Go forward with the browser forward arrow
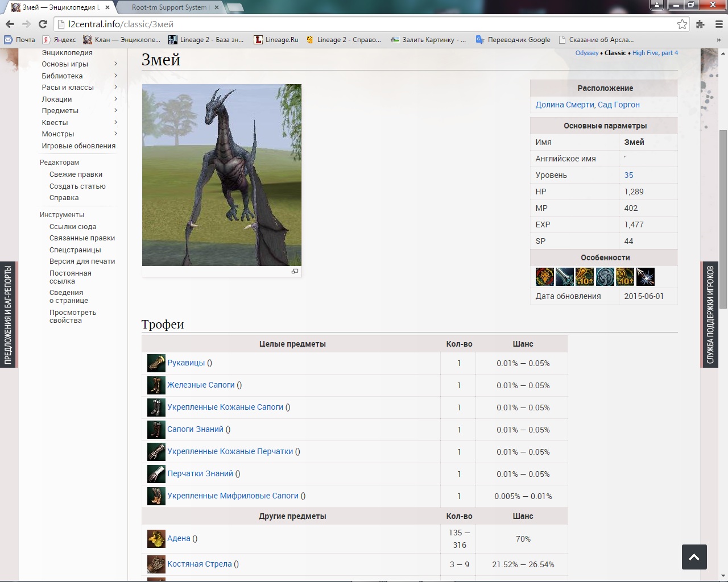This screenshot has width=728, height=582. tap(26, 24)
